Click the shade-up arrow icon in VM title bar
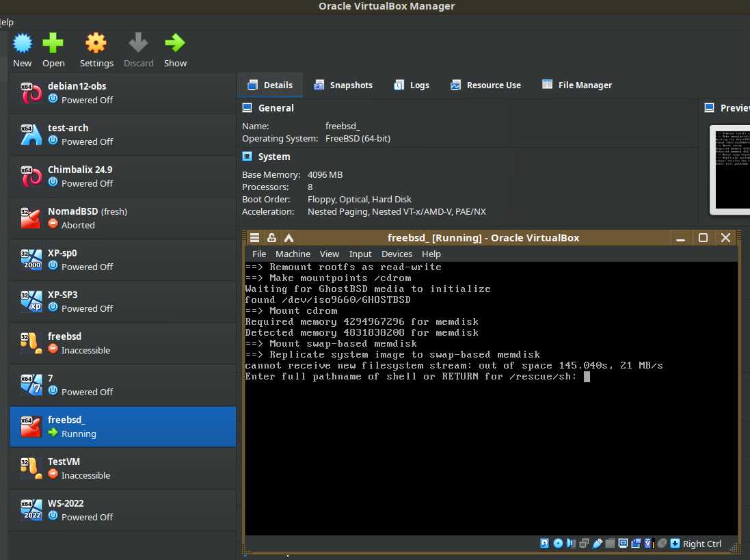750x560 pixels. pos(289,238)
